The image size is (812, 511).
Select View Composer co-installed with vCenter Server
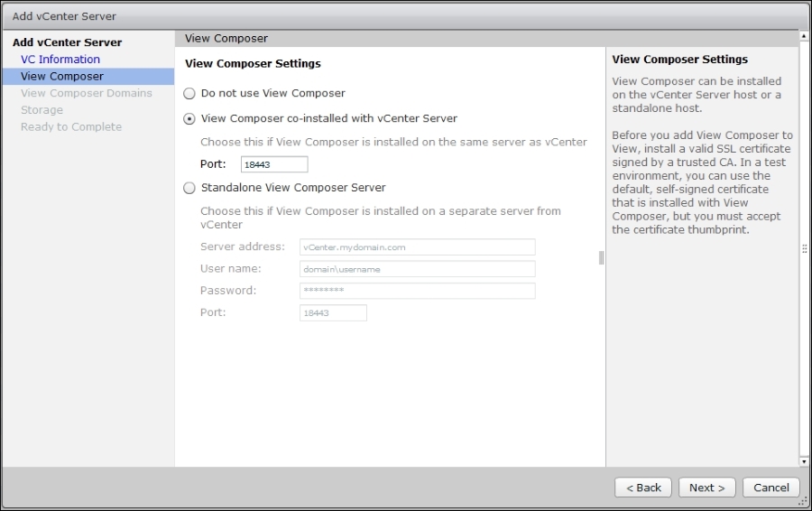(189, 118)
